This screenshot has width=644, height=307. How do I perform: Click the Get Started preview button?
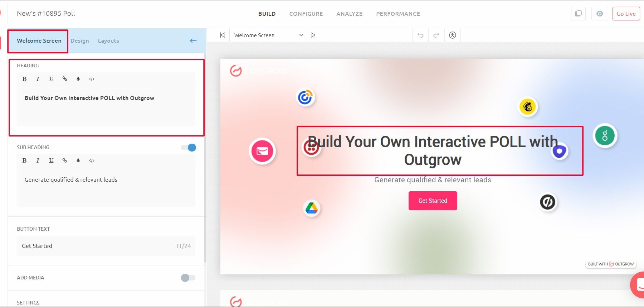433,201
